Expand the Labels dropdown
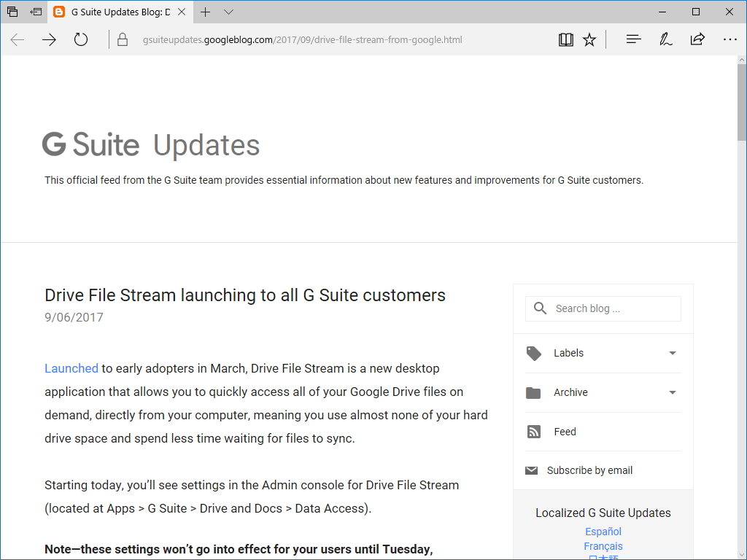Image resolution: width=747 pixels, height=560 pixels. [x=671, y=353]
